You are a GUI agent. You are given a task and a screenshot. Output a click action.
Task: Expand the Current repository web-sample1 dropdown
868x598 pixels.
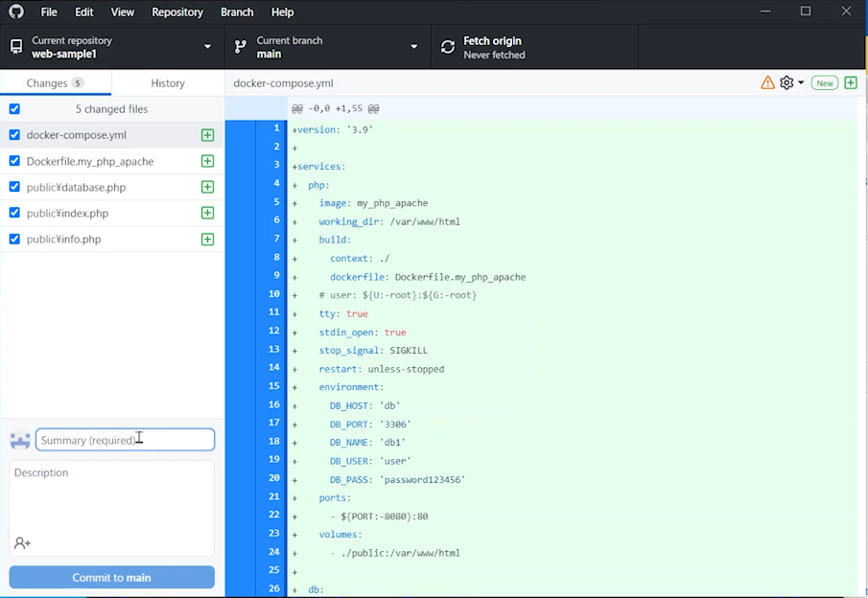[112, 47]
